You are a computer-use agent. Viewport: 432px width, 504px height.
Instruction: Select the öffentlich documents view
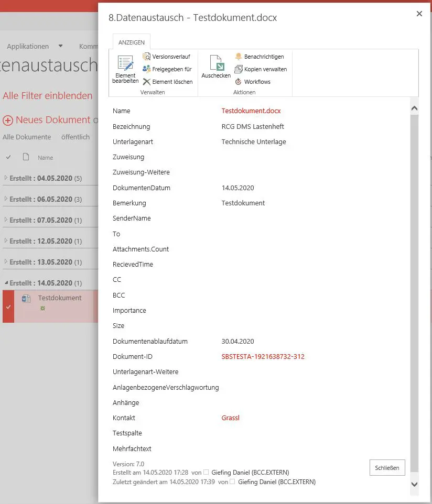click(x=75, y=137)
